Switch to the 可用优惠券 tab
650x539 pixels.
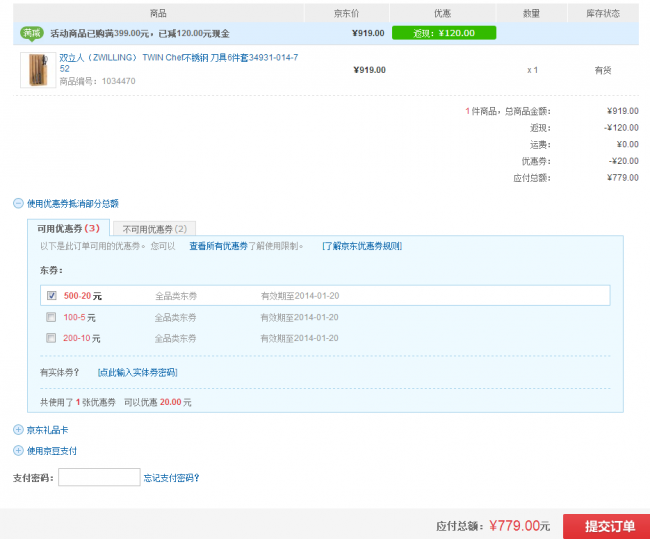68,229
